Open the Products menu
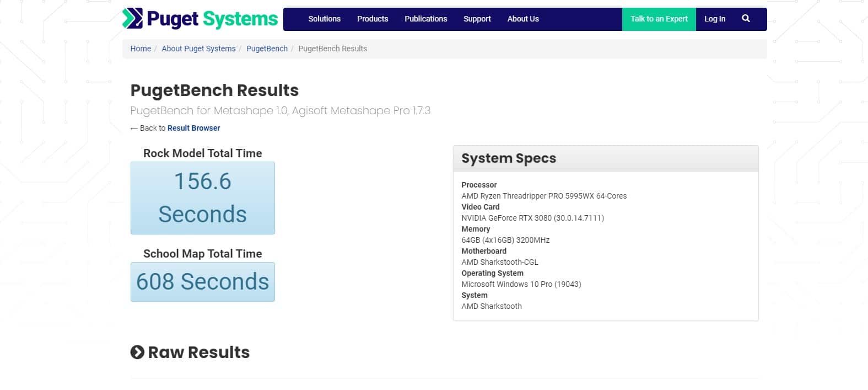This screenshot has width=868, height=390. 373,19
